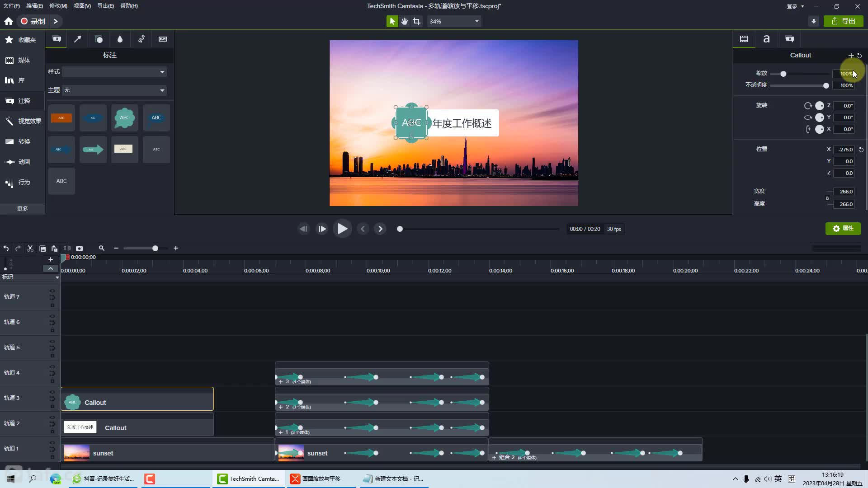Open the 文件(F) menu
This screenshot has width=868, height=488.
(x=12, y=6)
